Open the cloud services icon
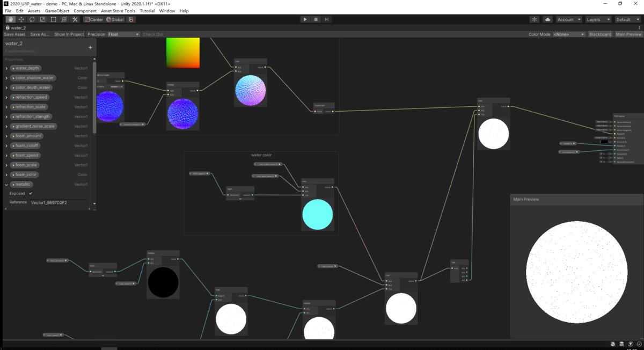The width and height of the screenshot is (644, 350). [x=547, y=19]
